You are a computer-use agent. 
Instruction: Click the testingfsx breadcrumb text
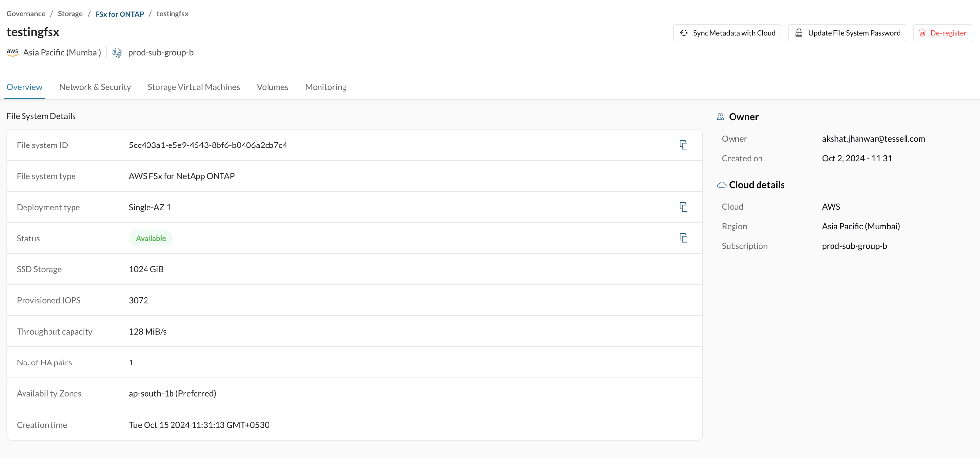(172, 14)
